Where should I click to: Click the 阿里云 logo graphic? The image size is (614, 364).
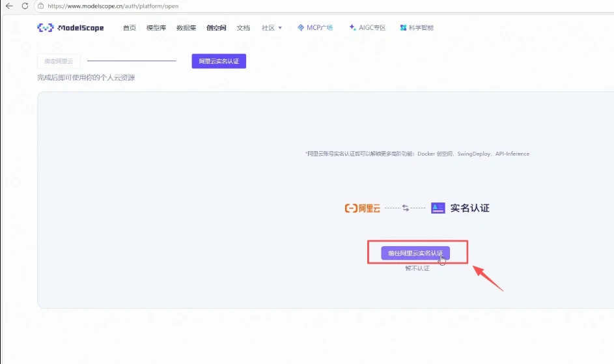point(362,208)
